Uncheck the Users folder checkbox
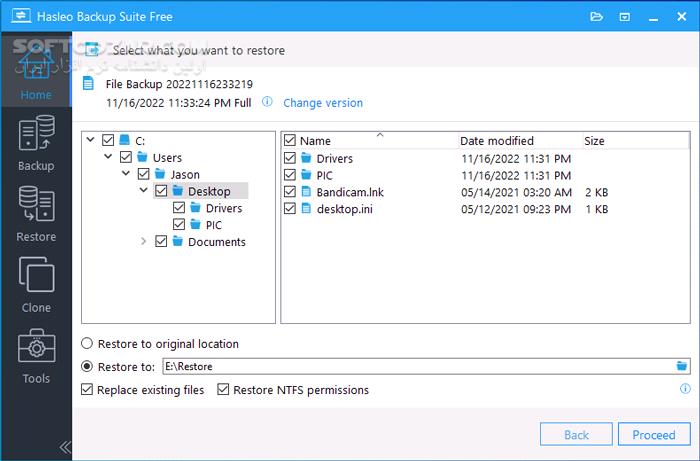The image size is (700, 461). click(x=126, y=157)
